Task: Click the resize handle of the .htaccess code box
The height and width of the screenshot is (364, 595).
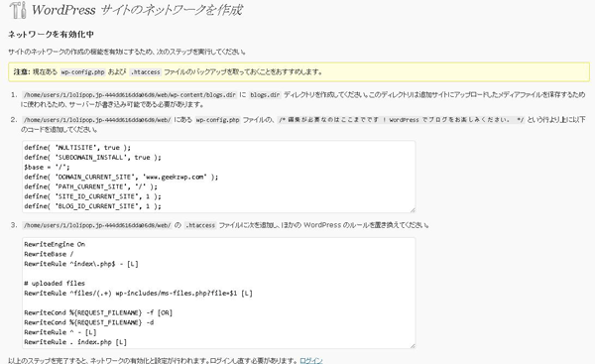Action: tap(413, 345)
